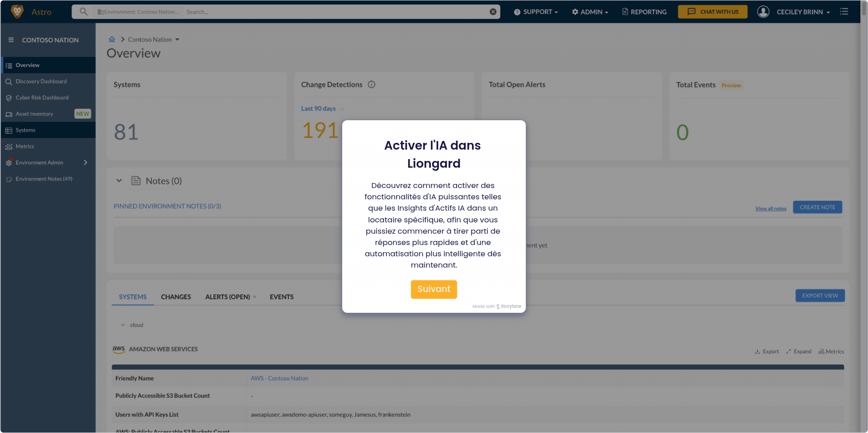The width and height of the screenshot is (868, 433).
Task: Clear the search bar with X icon
Action: click(x=493, y=12)
